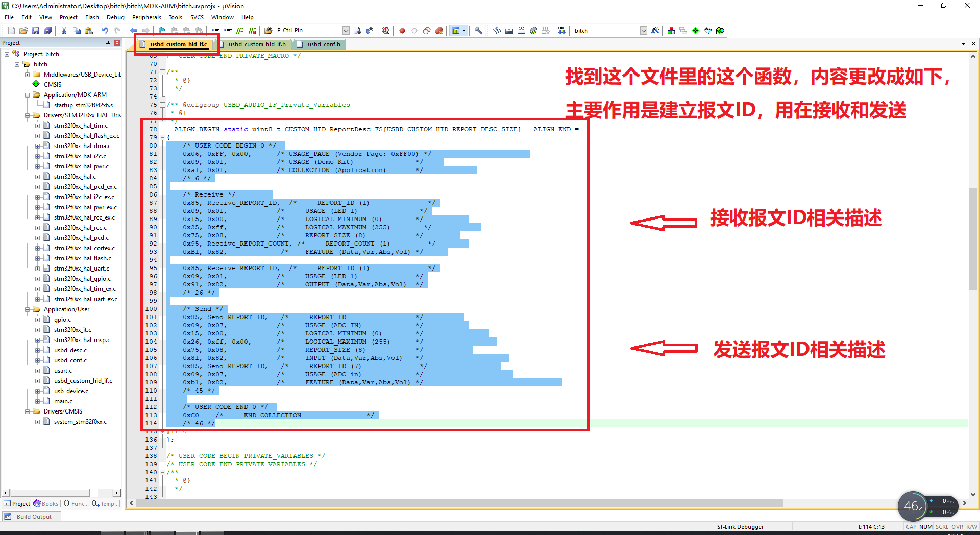Switch to the usbd_conf.h tab
The height and width of the screenshot is (535, 980).
323,44
